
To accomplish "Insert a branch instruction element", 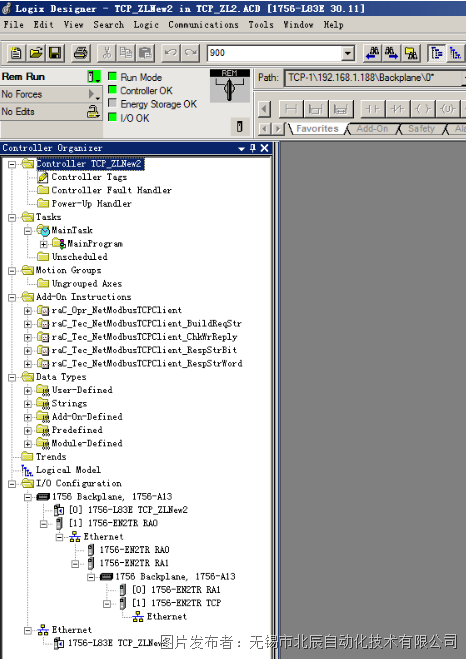I will [315, 109].
